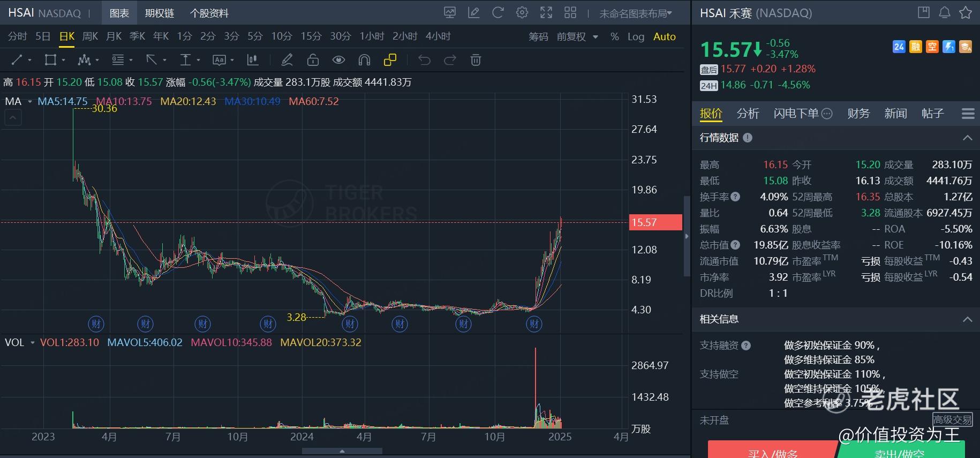Select the rectangle shape drawing tool
The height and width of the screenshot is (458, 980).
pyautogui.click(x=50, y=60)
